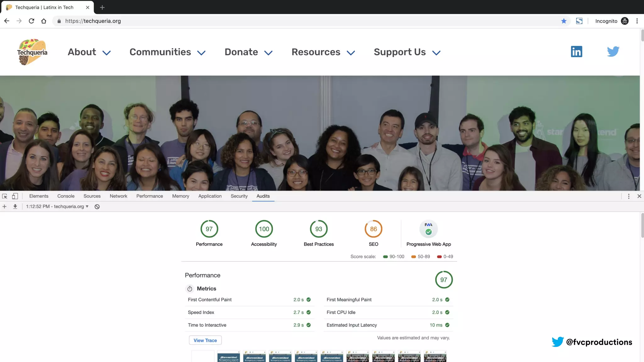Click the bookmark star icon
644x362 pixels.
coord(564,21)
